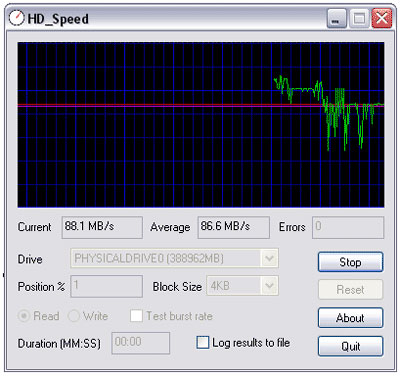Click the Average speed readout field

click(x=234, y=227)
